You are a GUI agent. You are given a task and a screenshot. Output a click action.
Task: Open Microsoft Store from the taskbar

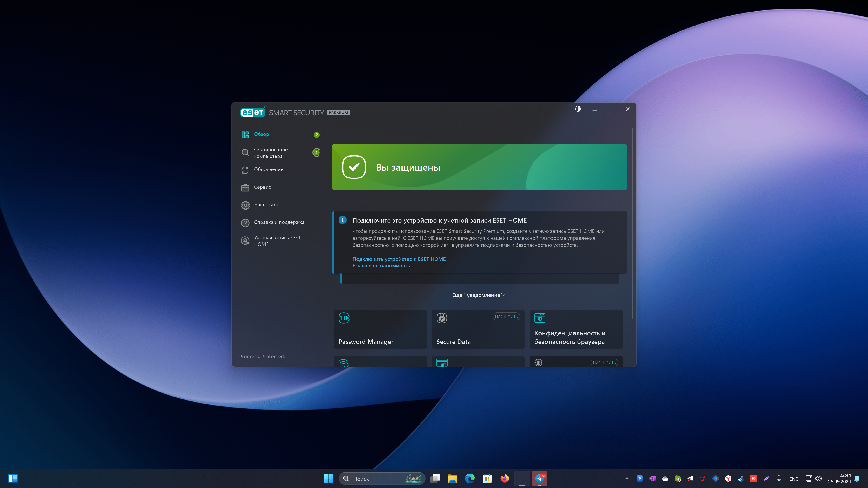(x=487, y=479)
